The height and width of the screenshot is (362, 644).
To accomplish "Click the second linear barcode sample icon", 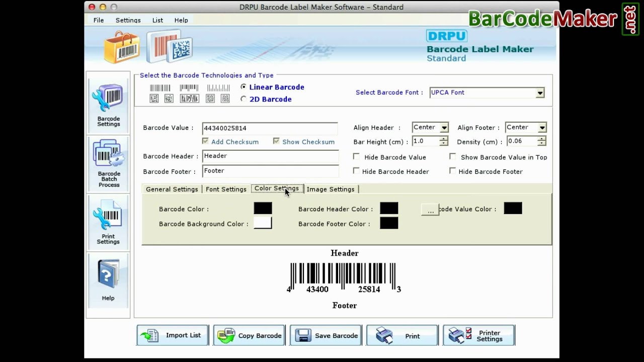I will pyautogui.click(x=189, y=88).
